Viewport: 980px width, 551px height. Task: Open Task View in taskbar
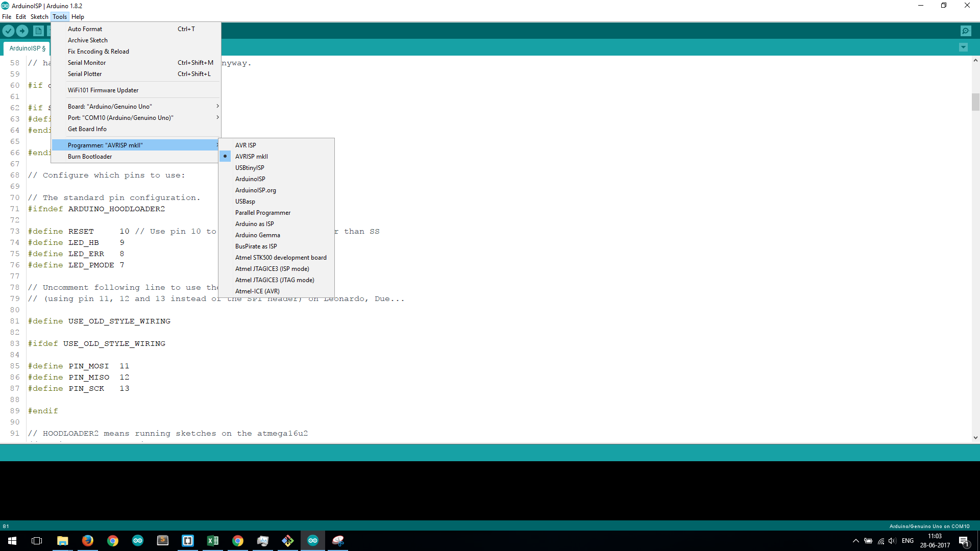click(37, 541)
